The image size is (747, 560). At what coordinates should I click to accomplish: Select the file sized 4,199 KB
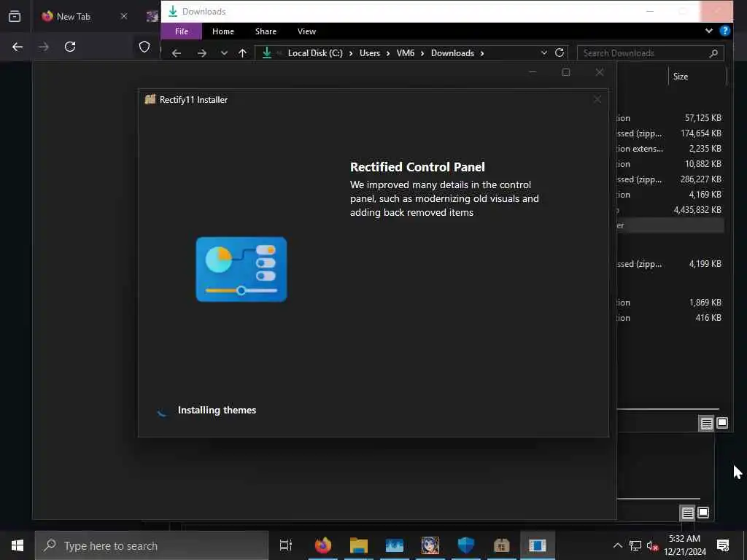670,264
